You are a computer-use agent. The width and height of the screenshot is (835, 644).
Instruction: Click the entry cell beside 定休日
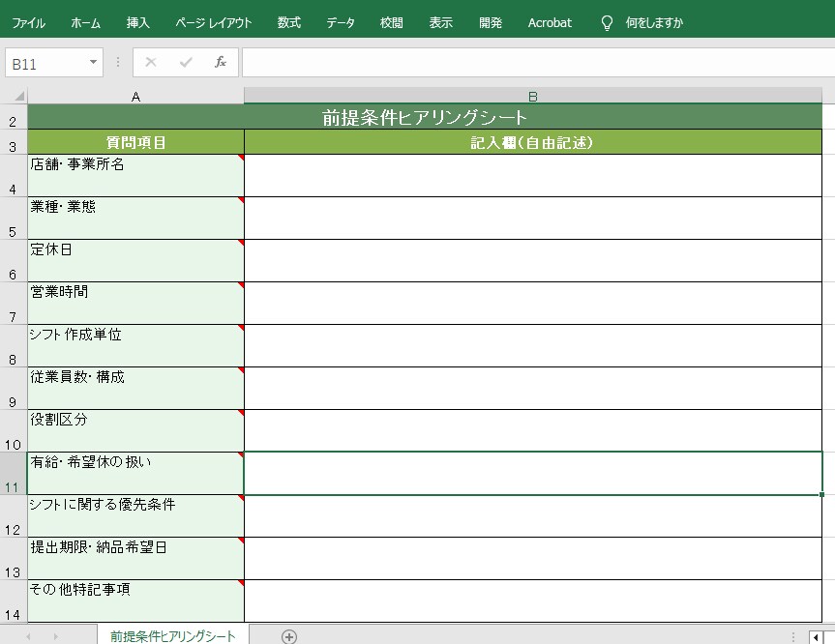533,261
